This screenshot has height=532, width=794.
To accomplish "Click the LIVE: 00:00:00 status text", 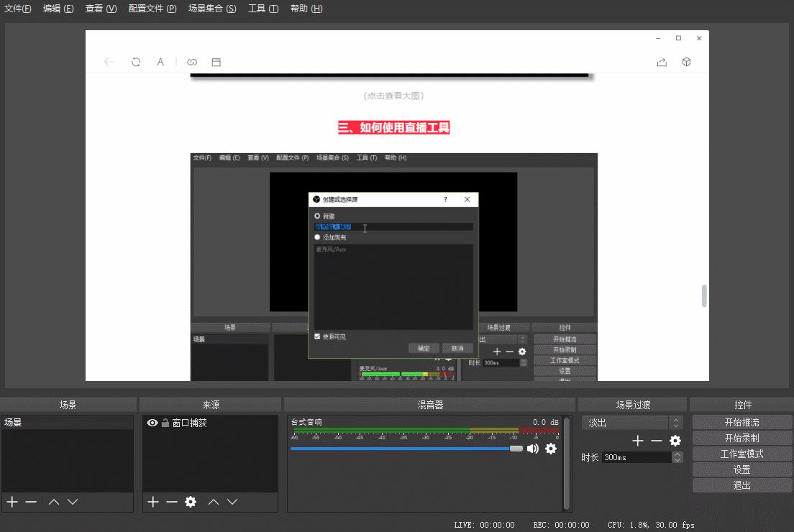I will (x=484, y=525).
